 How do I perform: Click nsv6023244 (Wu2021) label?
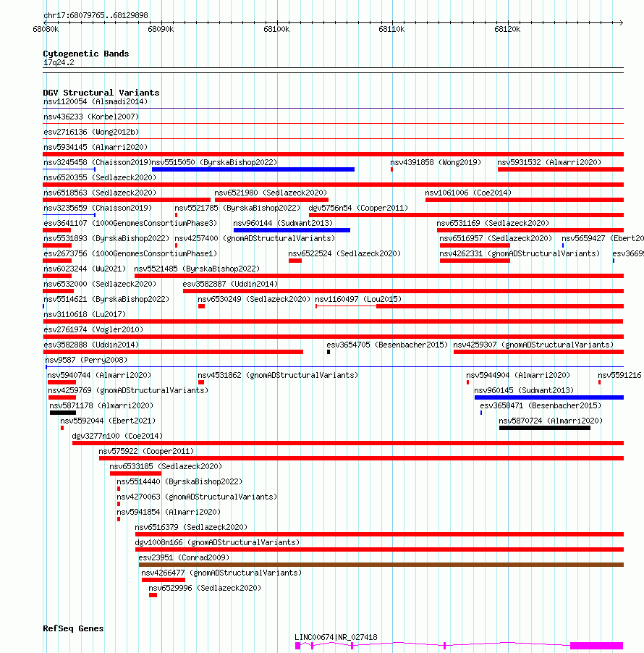click(x=85, y=269)
